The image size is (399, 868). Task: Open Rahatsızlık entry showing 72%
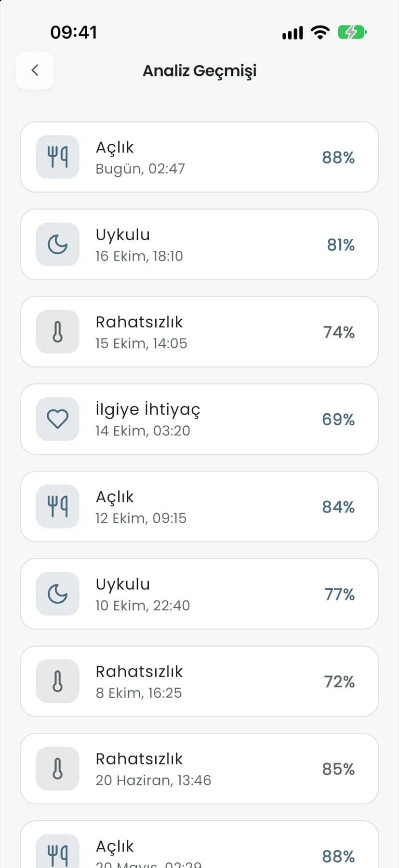[x=199, y=681]
